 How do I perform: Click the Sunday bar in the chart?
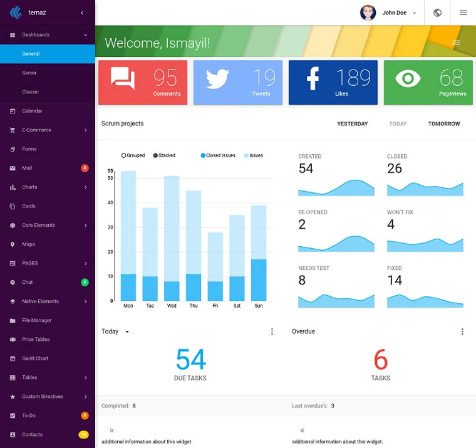point(259,263)
